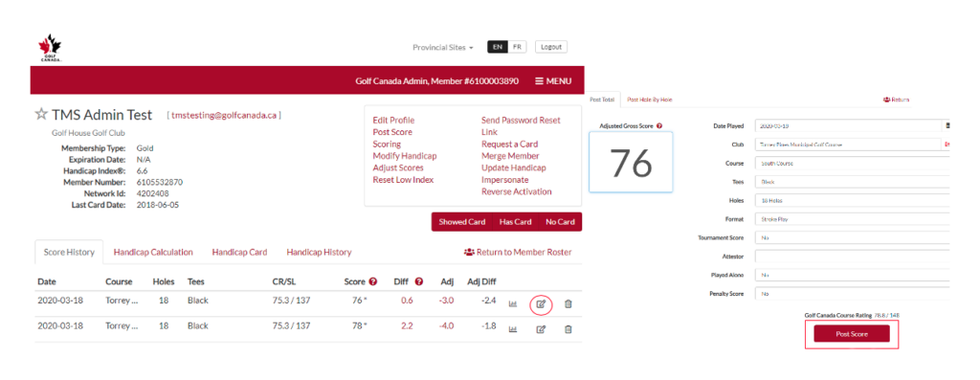Switch language to EN
980x380 pixels.
tap(498, 47)
